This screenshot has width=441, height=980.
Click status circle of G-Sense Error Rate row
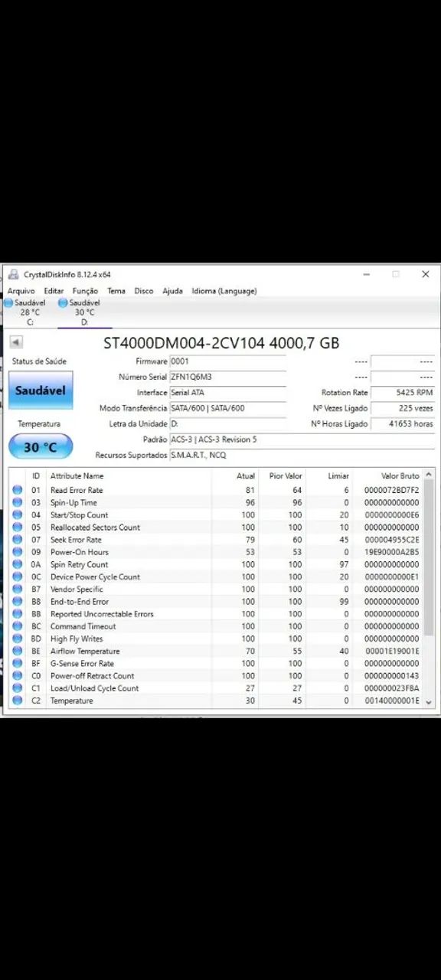coord(18,663)
